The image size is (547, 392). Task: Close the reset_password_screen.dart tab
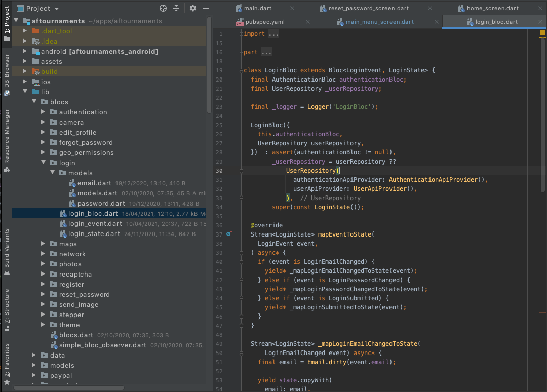coord(429,8)
